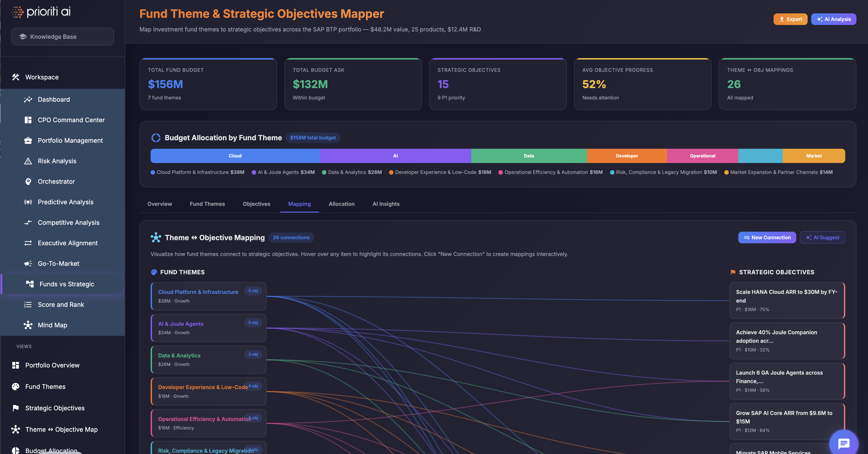Click the Total Fund Budget $156M card

pyautogui.click(x=208, y=84)
